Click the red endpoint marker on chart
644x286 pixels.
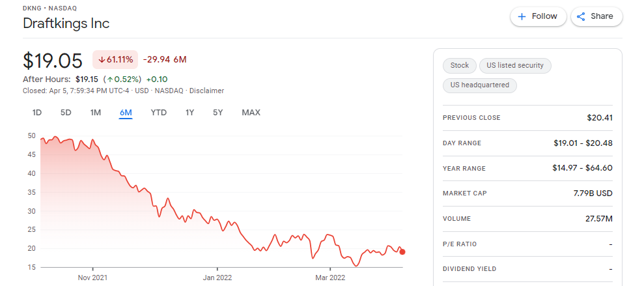click(x=402, y=252)
